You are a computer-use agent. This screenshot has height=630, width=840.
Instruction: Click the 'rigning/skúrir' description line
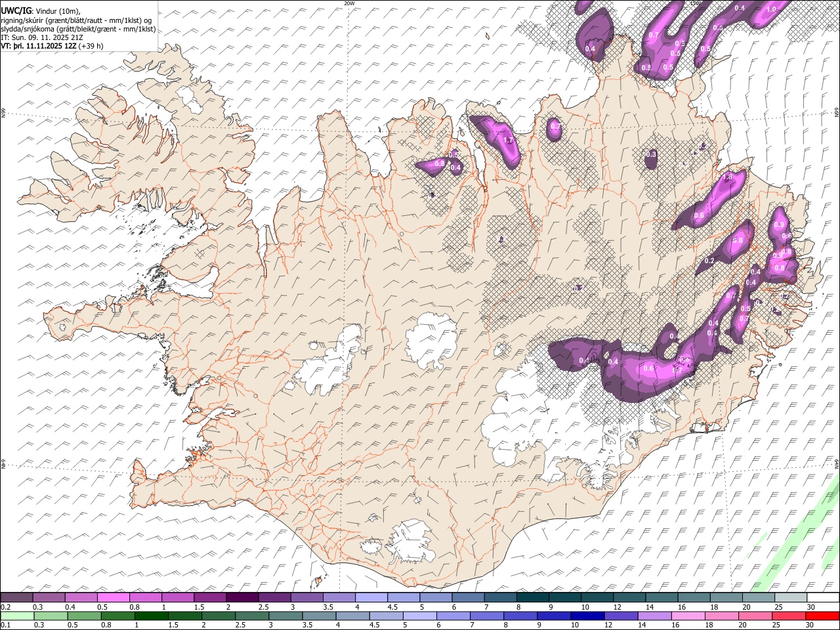pos(76,20)
